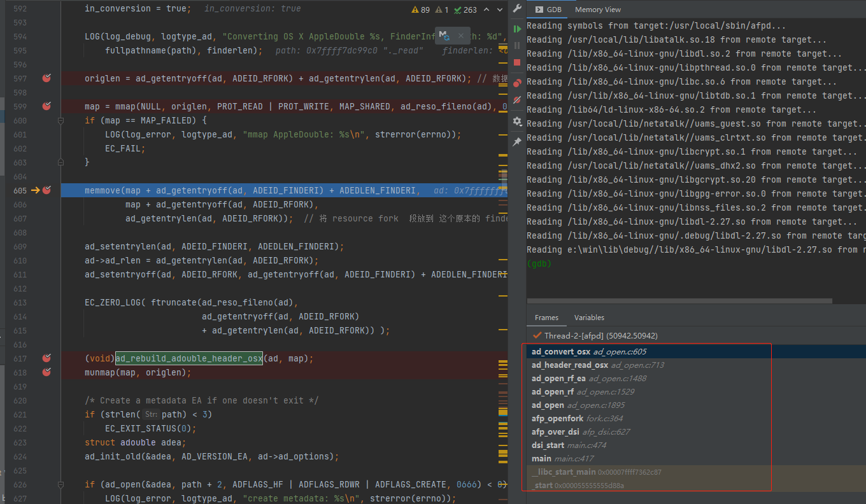Switch to the GDB tab
866x504 pixels.
(548, 10)
